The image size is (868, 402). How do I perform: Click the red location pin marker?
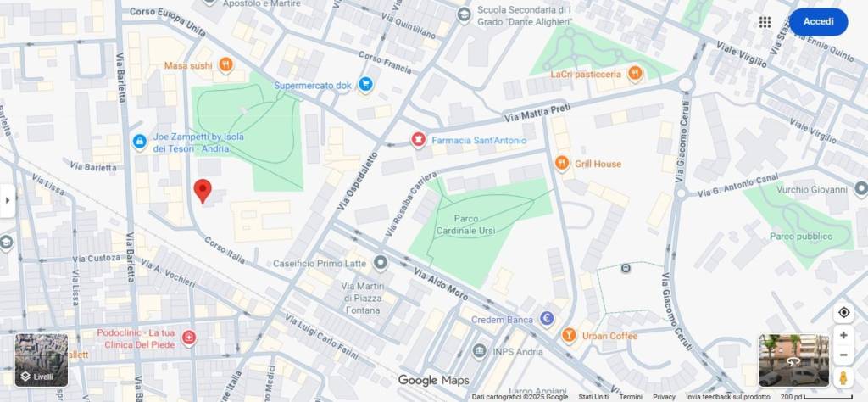pyautogui.click(x=203, y=191)
